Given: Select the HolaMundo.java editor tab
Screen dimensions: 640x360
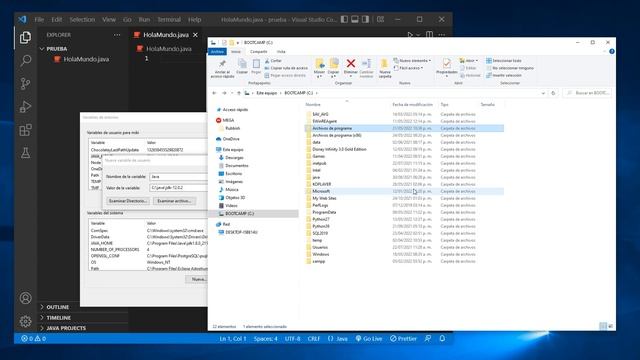Looking at the screenshot, I should click(165, 35).
